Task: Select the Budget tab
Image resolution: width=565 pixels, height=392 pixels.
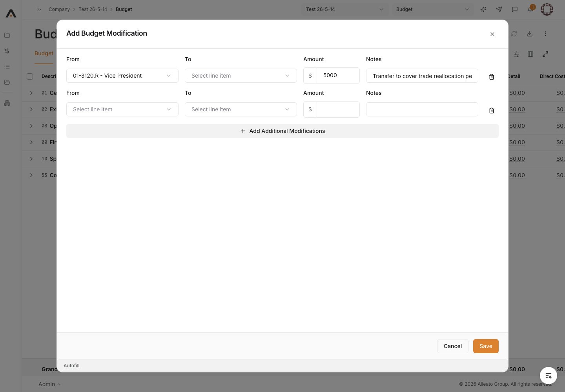Action: (x=44, y=53)
